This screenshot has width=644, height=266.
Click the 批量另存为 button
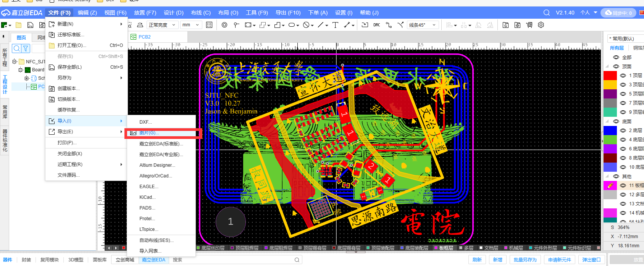525,260
